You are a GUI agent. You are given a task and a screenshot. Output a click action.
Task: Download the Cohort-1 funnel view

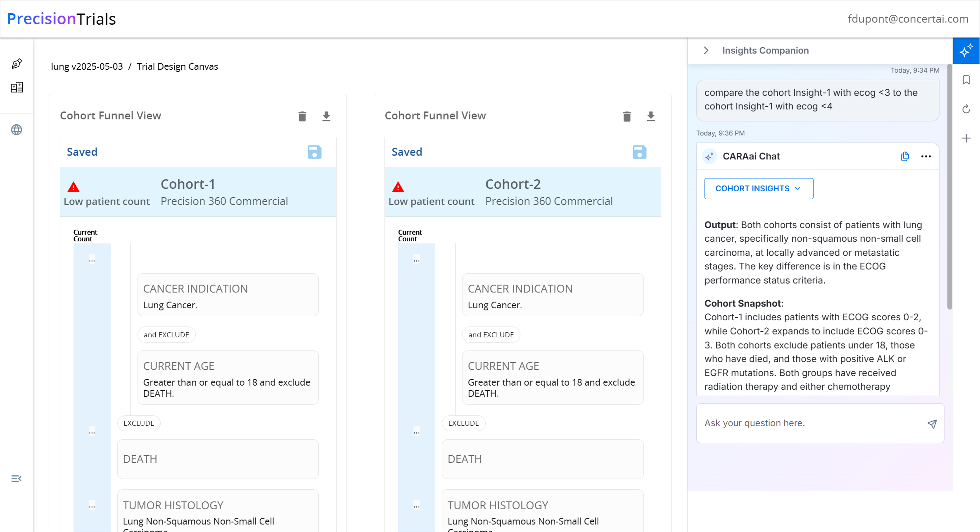(x=326, y=116)
